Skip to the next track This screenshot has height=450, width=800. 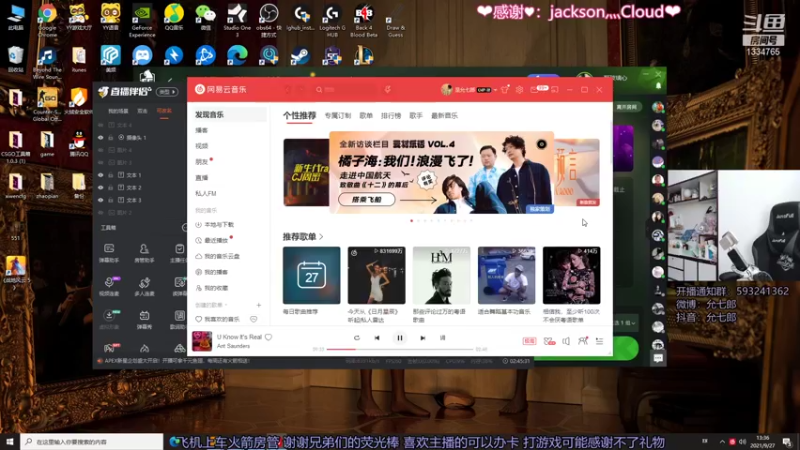tap(422, 338)
